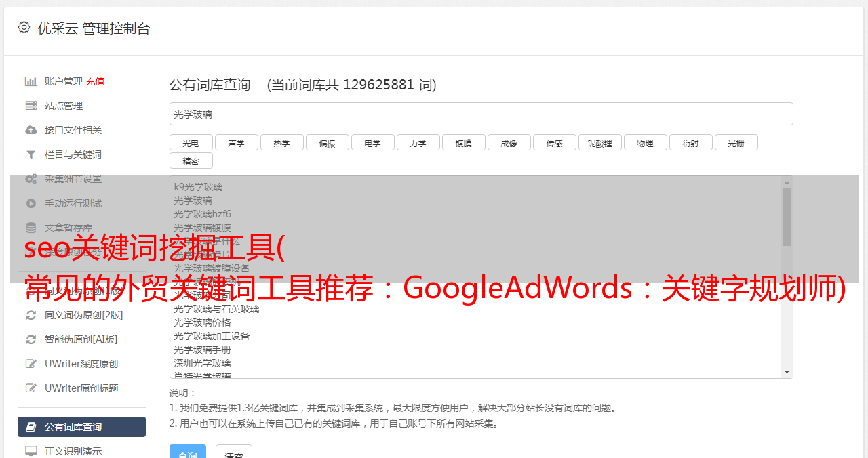Select the 成像 tag button
Viewport: 868px width, 458px height.
[509, 142]
